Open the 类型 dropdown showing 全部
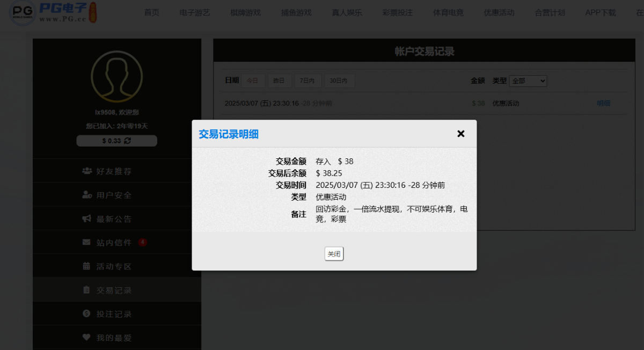 pyautogui.click(x=528, y=81)
